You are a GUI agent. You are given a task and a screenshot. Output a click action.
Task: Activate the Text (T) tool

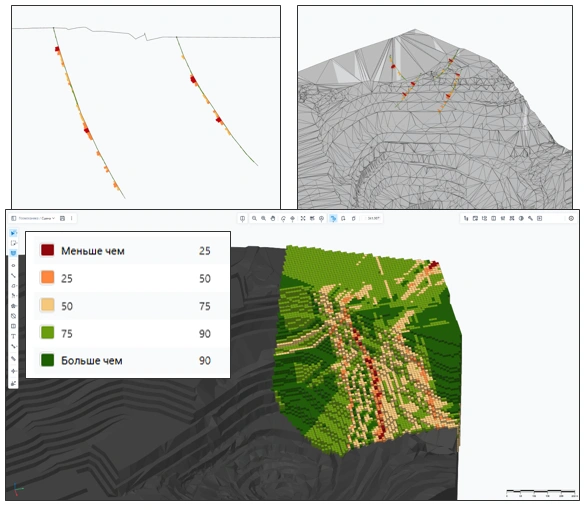(x=13, y=336)
